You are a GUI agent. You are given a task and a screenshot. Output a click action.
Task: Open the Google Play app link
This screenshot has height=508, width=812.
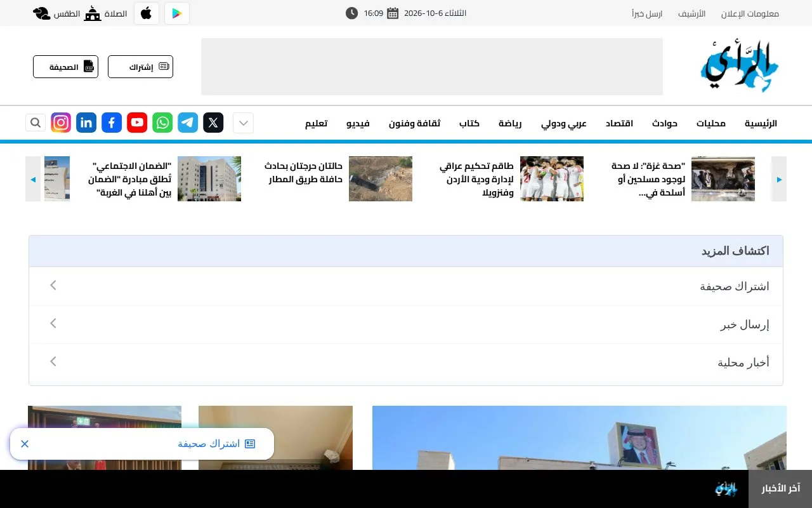tap(177, 13)
